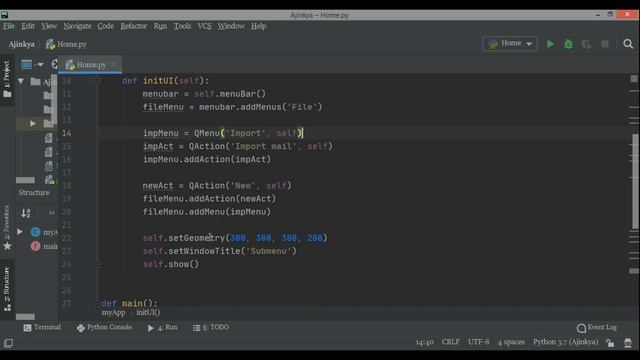This screenshot has width=640, height=360.
Task: Click the inspection status indicator above scrollbar
Action: [x=634, y=79]
